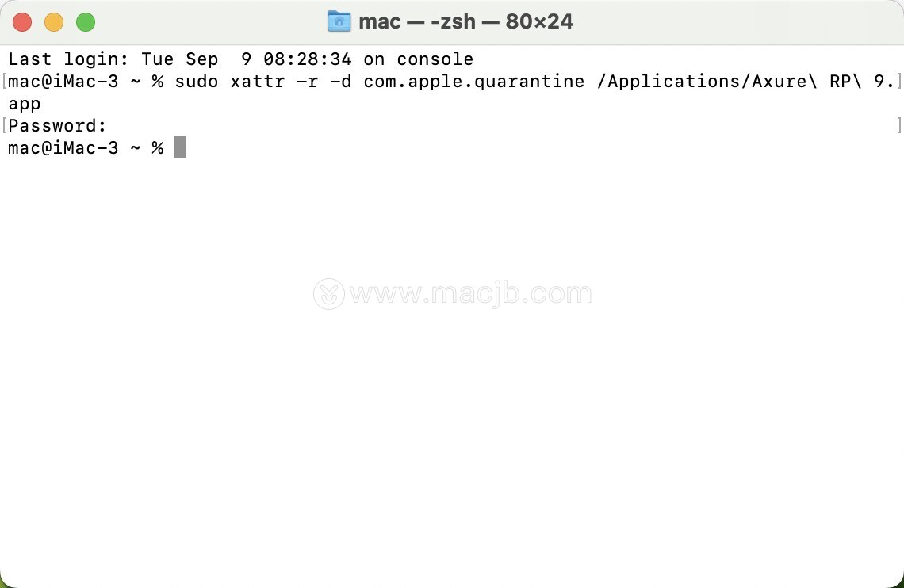Viewport: 904px width, 588px height.
Task: Click the "-d" flag in the command
Action: [340, 81]
